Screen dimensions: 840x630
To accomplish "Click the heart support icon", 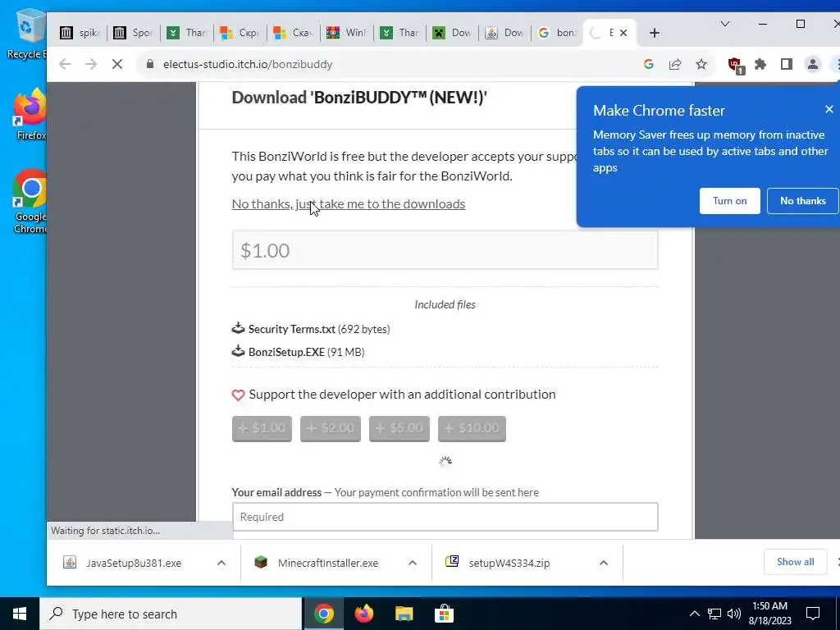I will (238, 395).
